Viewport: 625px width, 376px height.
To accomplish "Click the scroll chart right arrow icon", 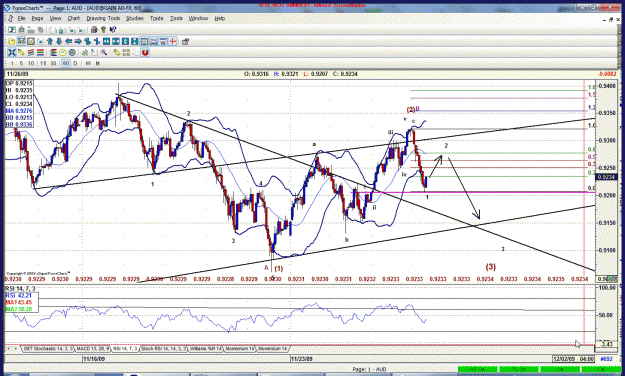I will click(78, 41).
